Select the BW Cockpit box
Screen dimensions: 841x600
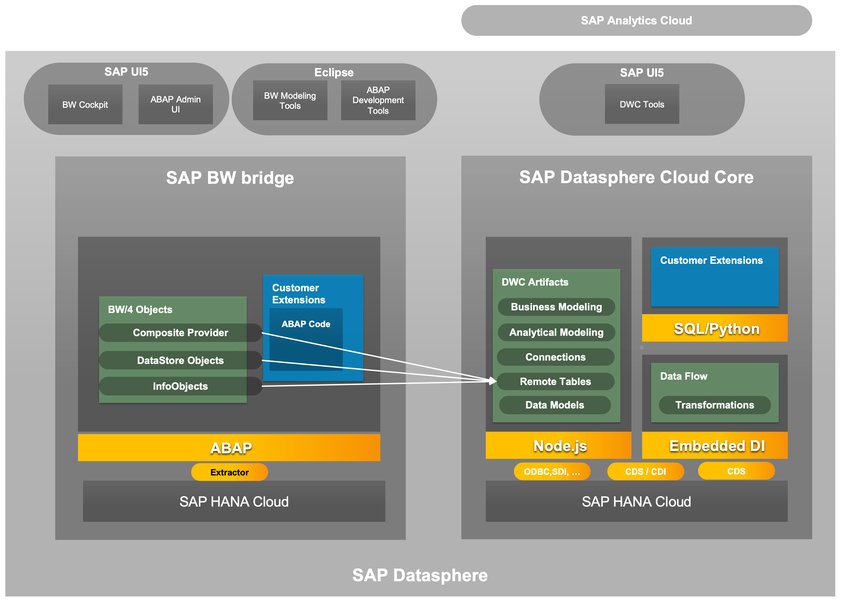(85, 105)
